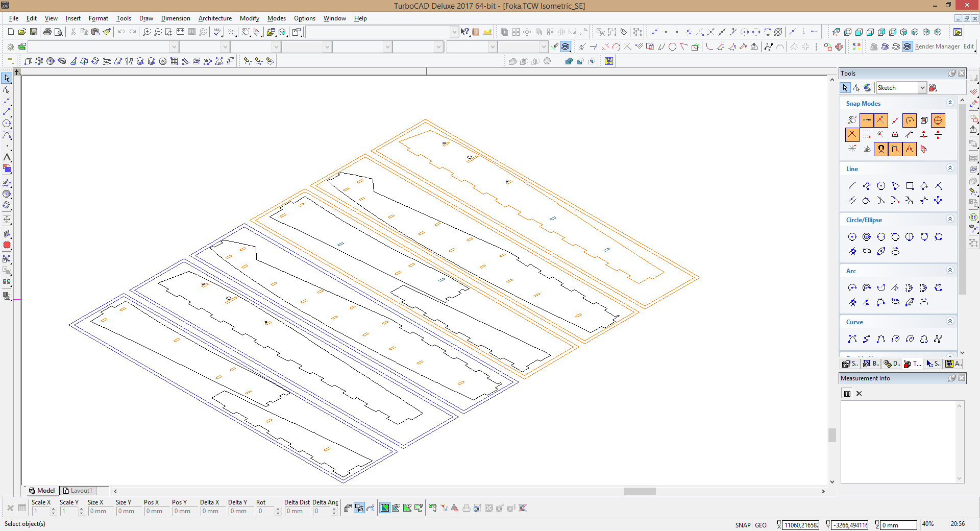Viewport: 980px width, 531px height.
Task: Toggle the Magnetic point snap mode
Action: [x=881, y=149]
